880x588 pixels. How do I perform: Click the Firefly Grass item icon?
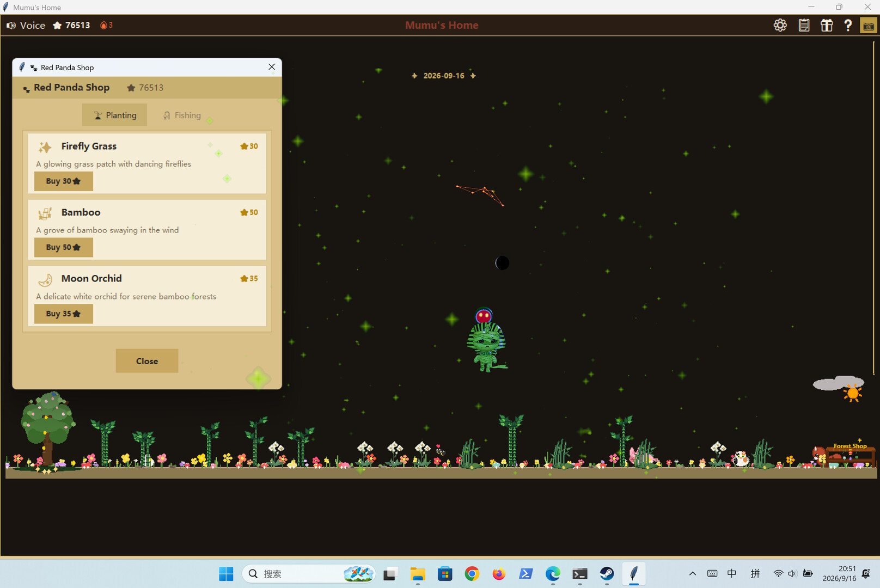45,147
